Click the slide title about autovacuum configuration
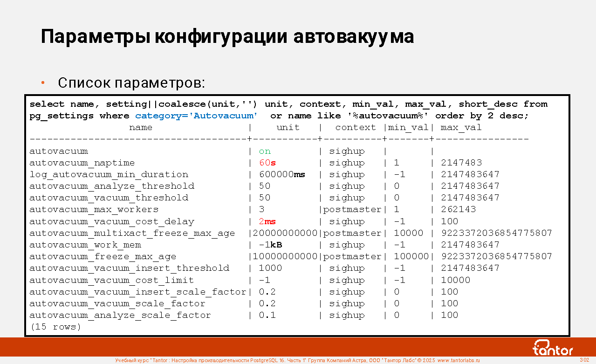Viewport: 596px width, 364px height. tap(227, 36)
